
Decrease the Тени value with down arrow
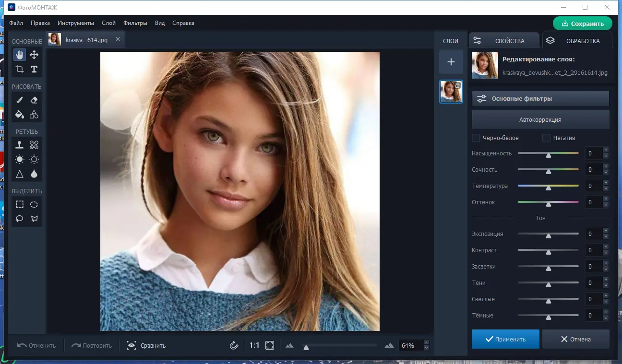point(606,285)
